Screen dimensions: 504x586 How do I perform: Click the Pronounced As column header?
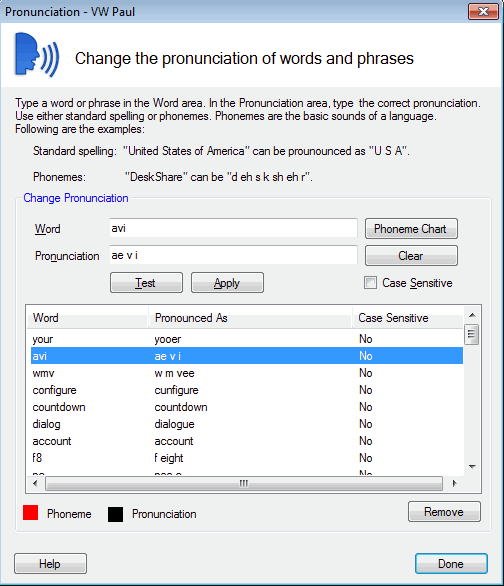point(250,318)
